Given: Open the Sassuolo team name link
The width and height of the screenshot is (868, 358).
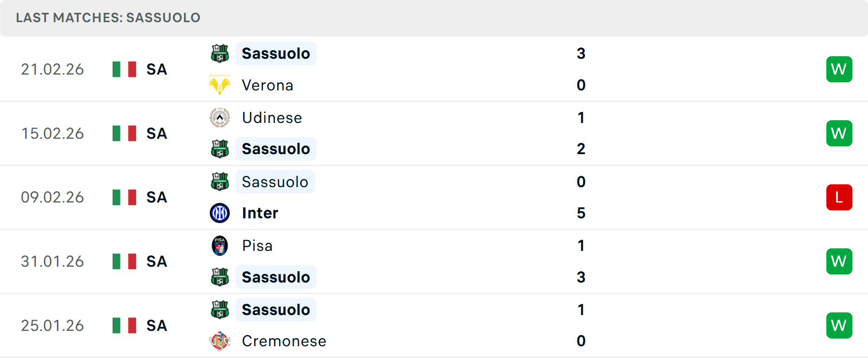Looking at the screenshot, I should pyautogui.click(x=276, y=53).
